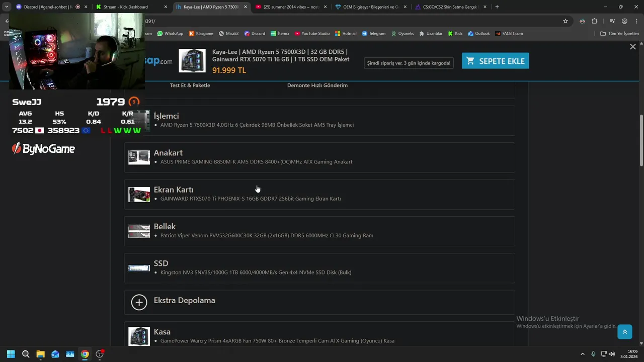
Task: Open the Discord bookmark in bookmarks bar
Action: pyautogui.click(x=255, y=34)
